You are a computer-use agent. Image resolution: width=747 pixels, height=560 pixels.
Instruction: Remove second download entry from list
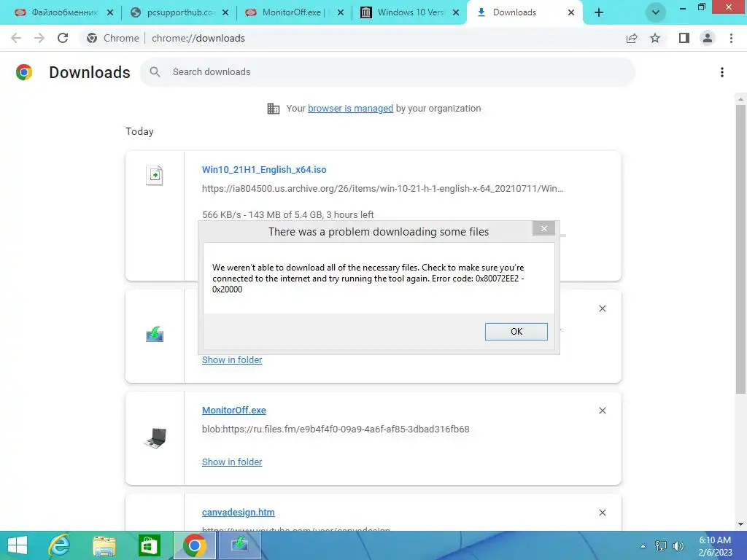602,308
